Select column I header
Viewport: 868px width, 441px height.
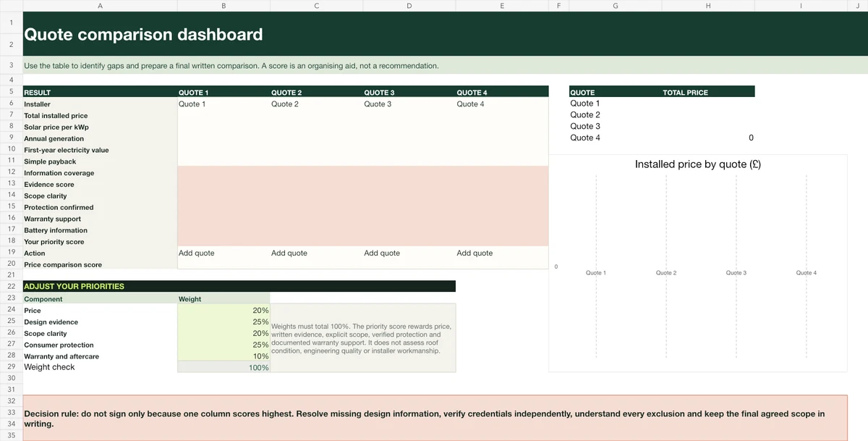coord(801,6)
